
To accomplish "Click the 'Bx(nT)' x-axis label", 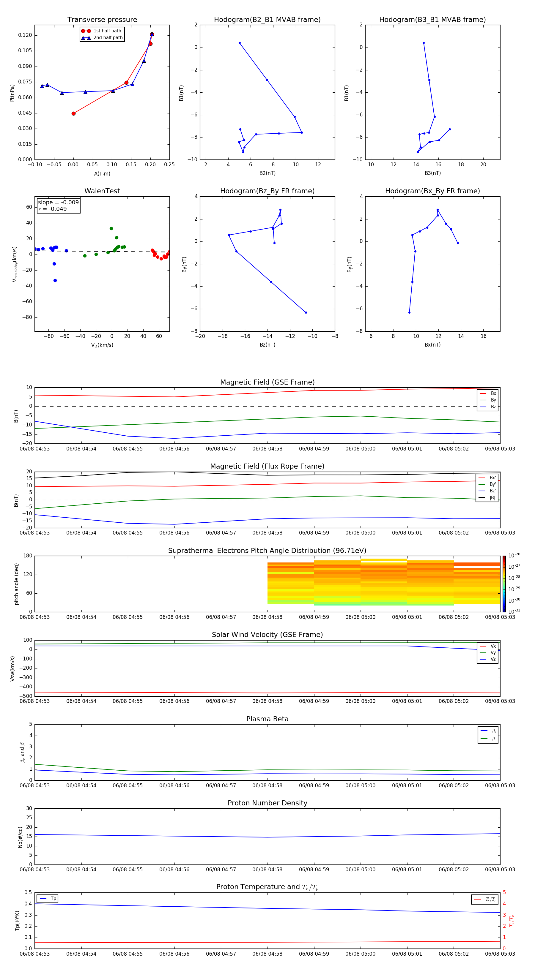I will pyautogui.click(x=432, y=345).
